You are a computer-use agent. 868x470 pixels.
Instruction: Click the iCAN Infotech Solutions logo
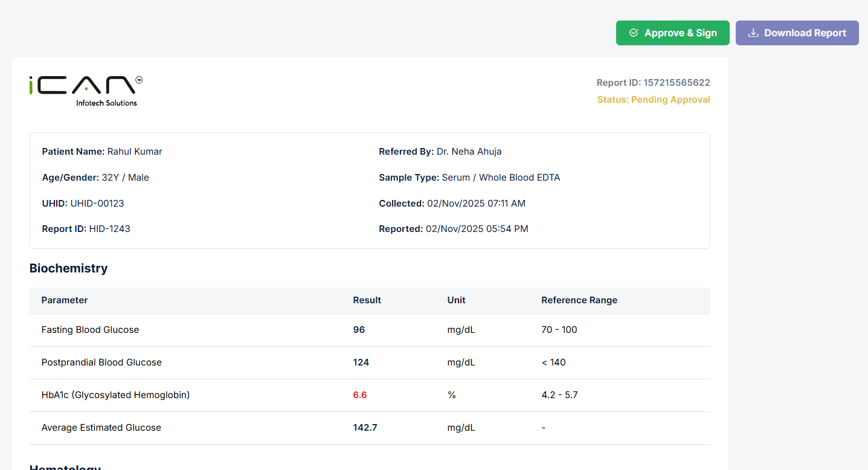click(86, 91)
